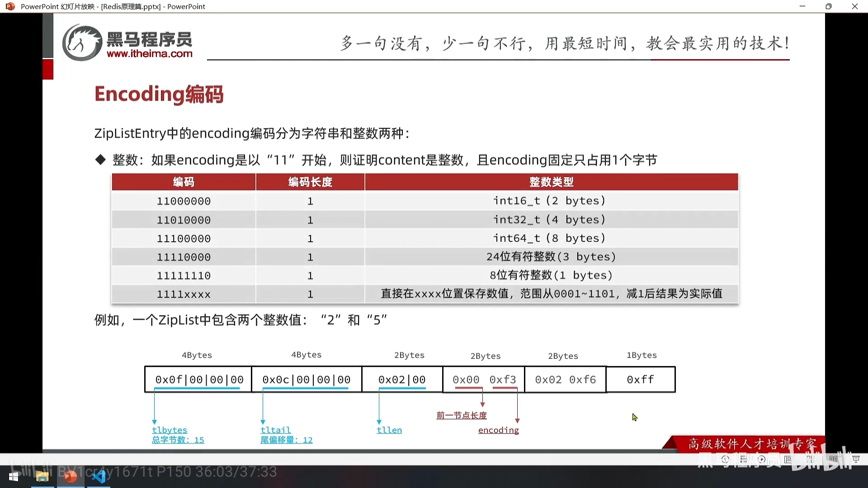Open File Explorer from taskbar

tap(42, 476)
